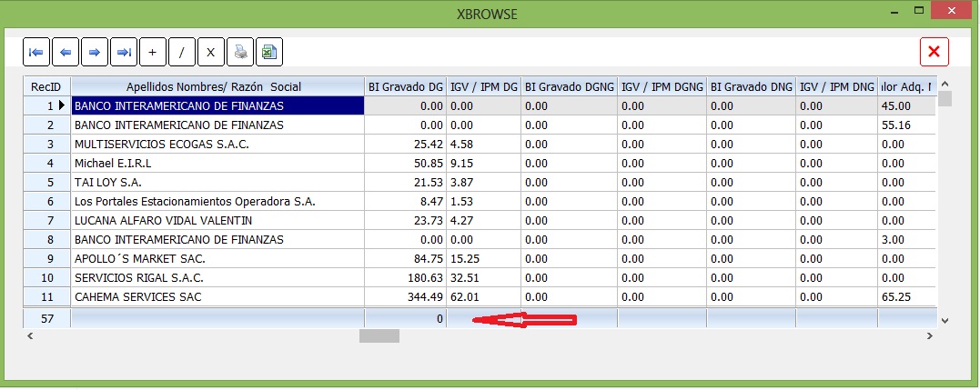Click BI Gravado value 25.42
Screen dimensions: 980x390
(x=429, y=145)
